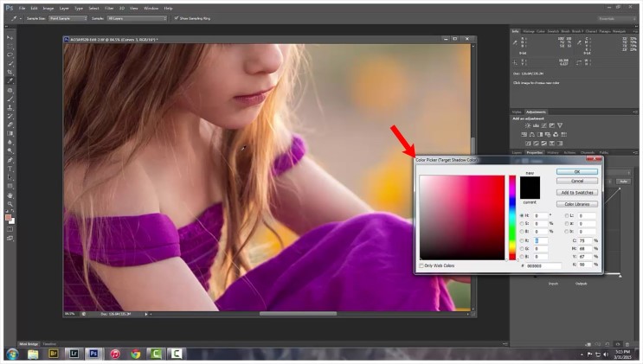
Task: Click the Add to Swatches button
Action: 576,192
